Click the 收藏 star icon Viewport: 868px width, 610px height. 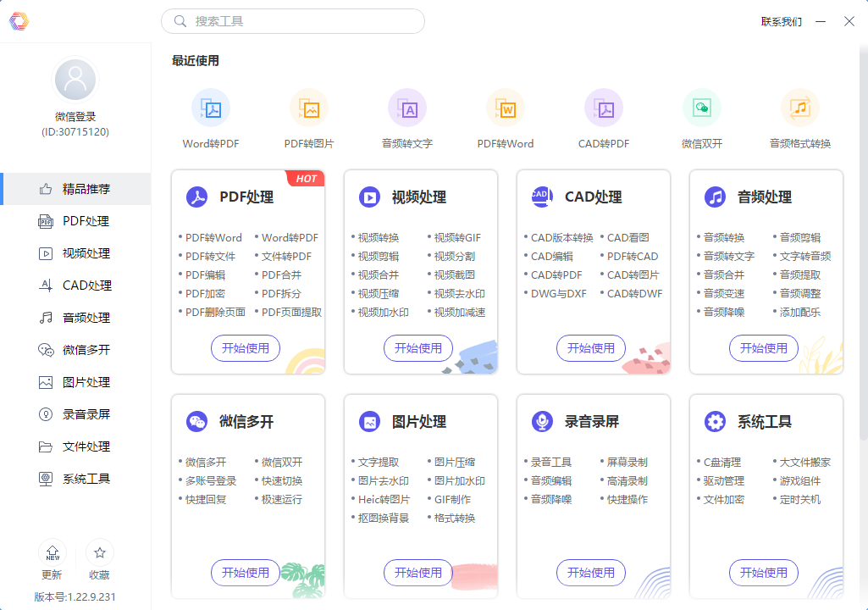coord(100,552)
